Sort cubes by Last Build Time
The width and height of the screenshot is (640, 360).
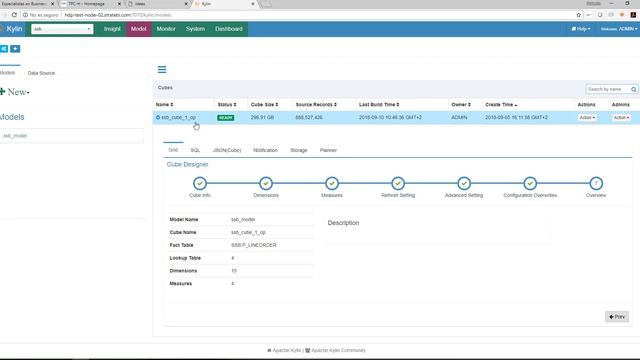click(379, 104)
